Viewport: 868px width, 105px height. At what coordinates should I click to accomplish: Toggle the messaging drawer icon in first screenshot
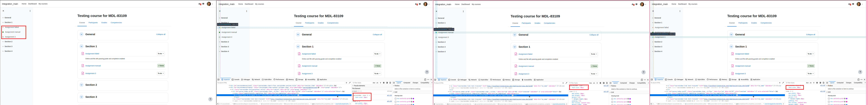(203, 4)
